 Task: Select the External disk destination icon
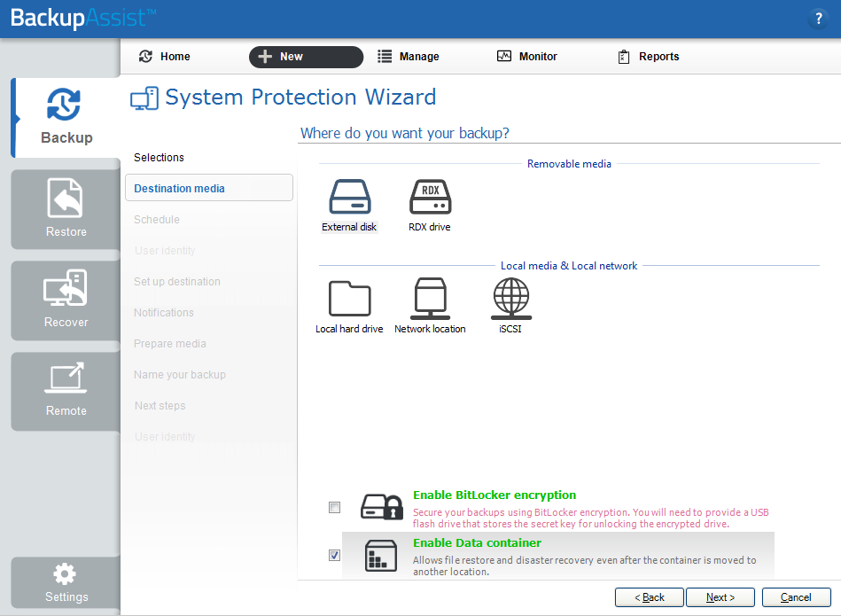pos(349,198)
